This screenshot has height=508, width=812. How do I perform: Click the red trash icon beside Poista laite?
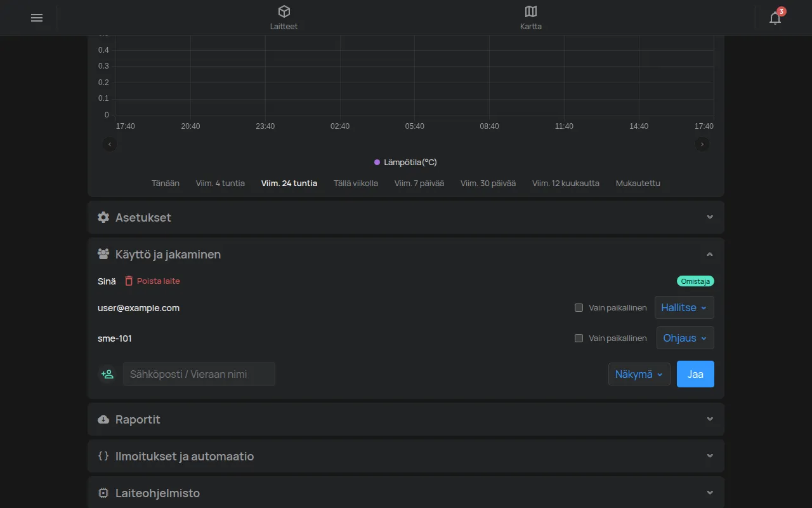129,281
